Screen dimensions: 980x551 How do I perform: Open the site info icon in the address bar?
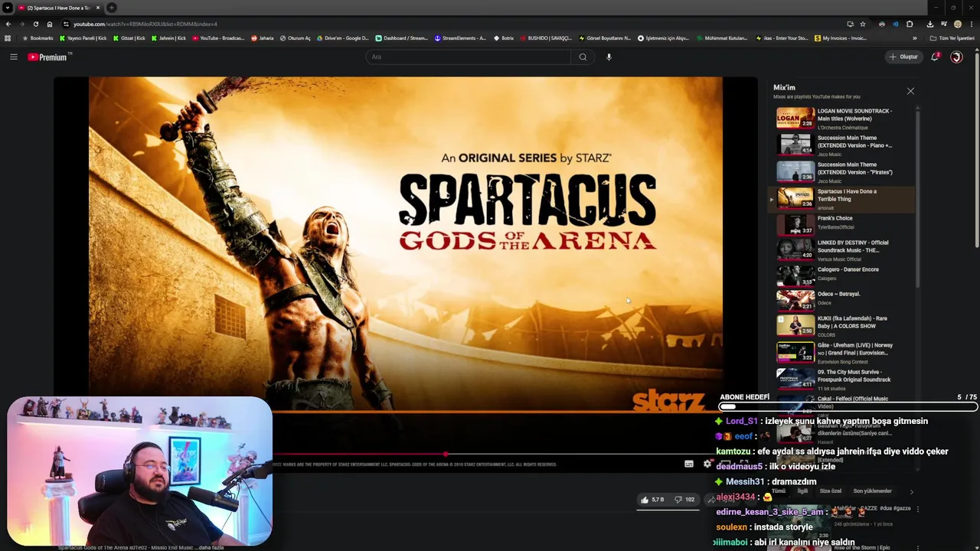(66, 24)
